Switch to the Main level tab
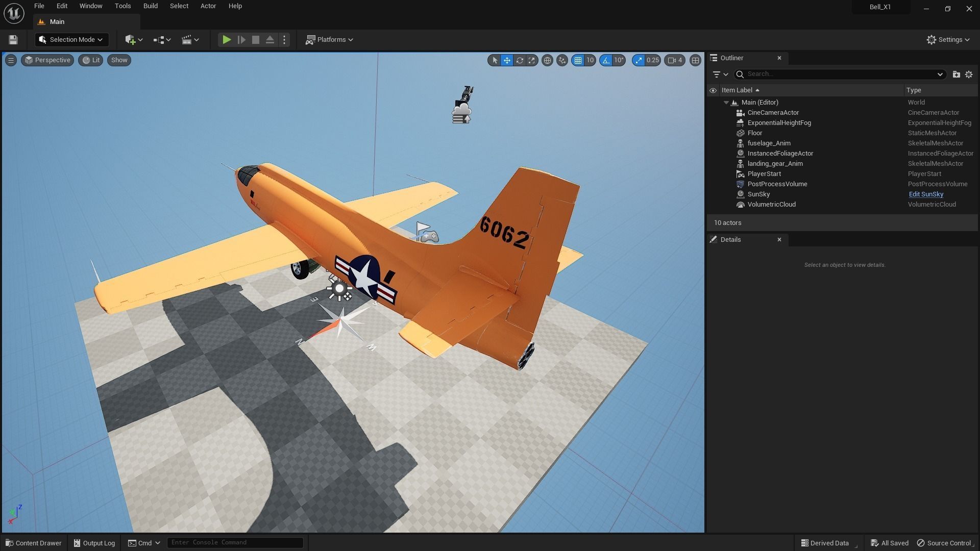This screenshot has width=980, height=551. [86, 22]
